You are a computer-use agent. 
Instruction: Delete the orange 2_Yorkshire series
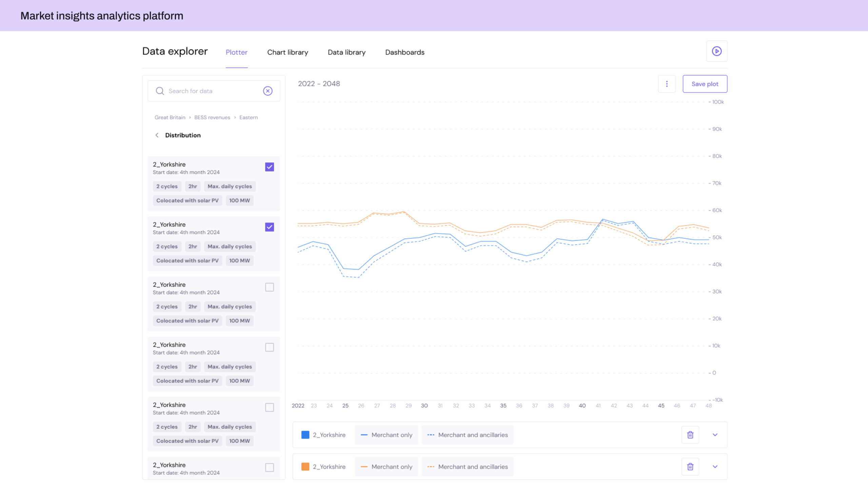pos(690,467)
